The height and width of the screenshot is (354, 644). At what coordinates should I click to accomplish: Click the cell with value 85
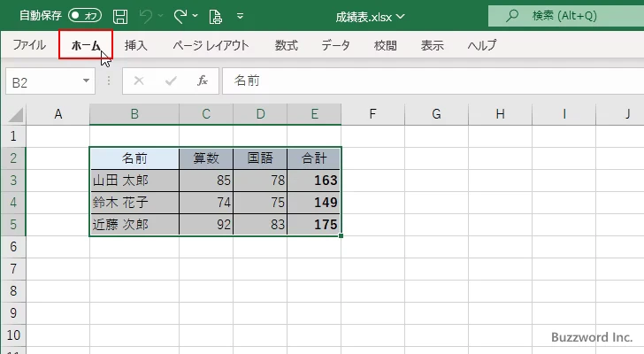point(206,181)
